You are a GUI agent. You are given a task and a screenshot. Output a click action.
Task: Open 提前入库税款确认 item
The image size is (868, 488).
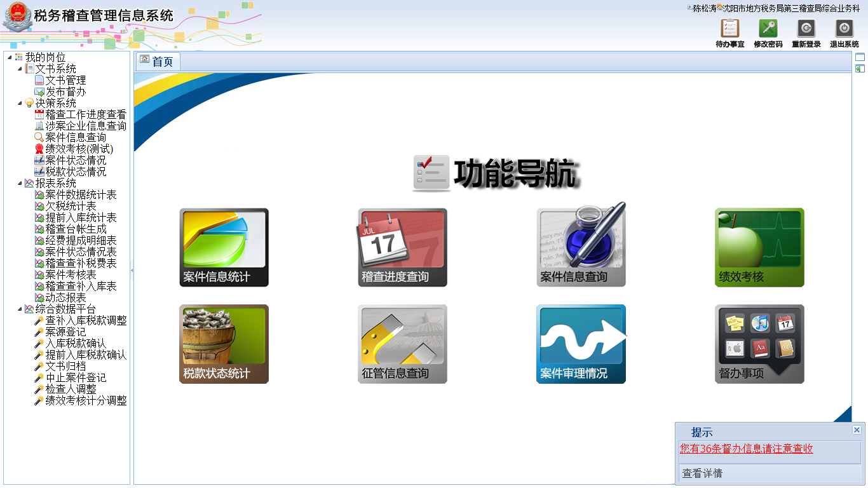[86, 355]
